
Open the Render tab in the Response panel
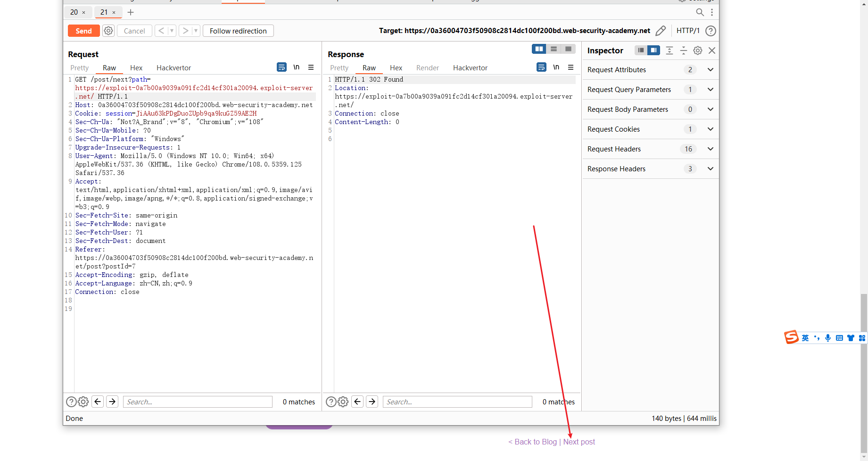point(427,67)
